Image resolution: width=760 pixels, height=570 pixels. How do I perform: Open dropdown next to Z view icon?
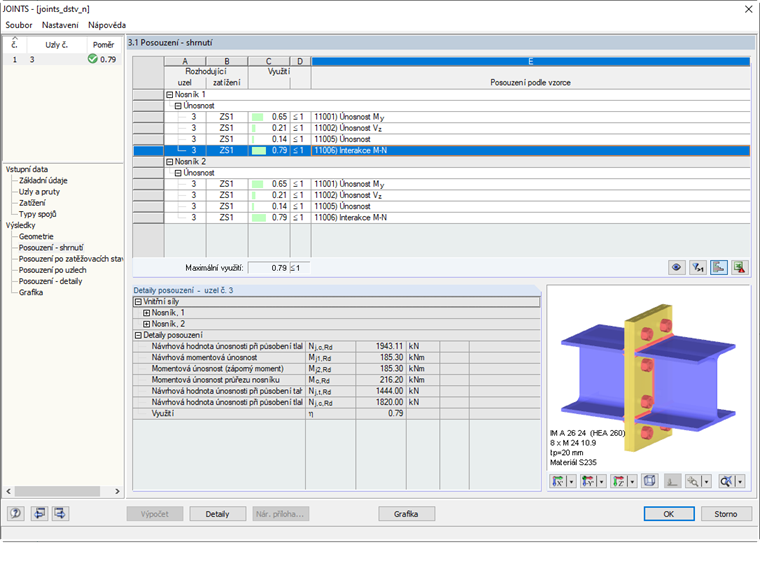pos(632,481)
